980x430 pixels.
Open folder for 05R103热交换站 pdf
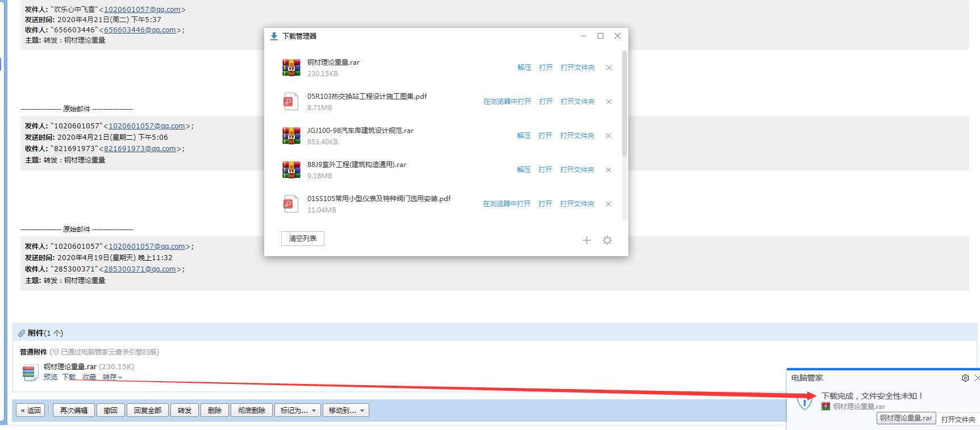point(578,102)
